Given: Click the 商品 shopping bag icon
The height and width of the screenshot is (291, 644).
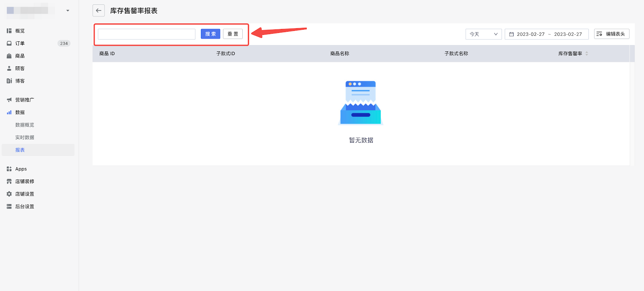Looking at the screenshot, I should point(9,56).
